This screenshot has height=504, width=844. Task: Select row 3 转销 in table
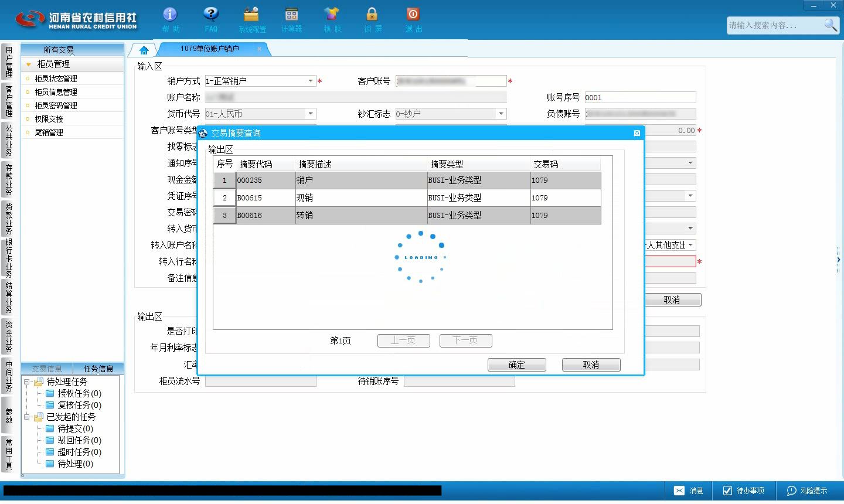click(x=407, y=215)
